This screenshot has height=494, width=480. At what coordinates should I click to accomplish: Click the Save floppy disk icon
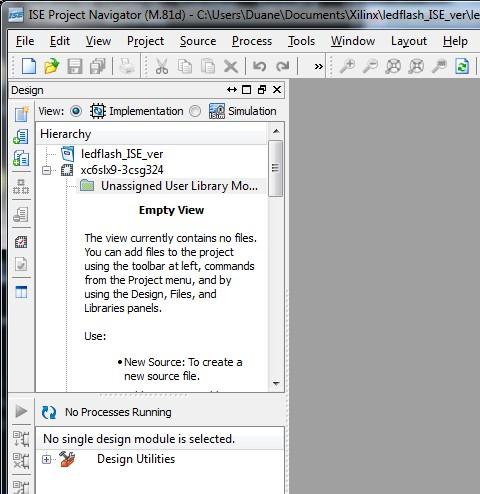[75, 66]
